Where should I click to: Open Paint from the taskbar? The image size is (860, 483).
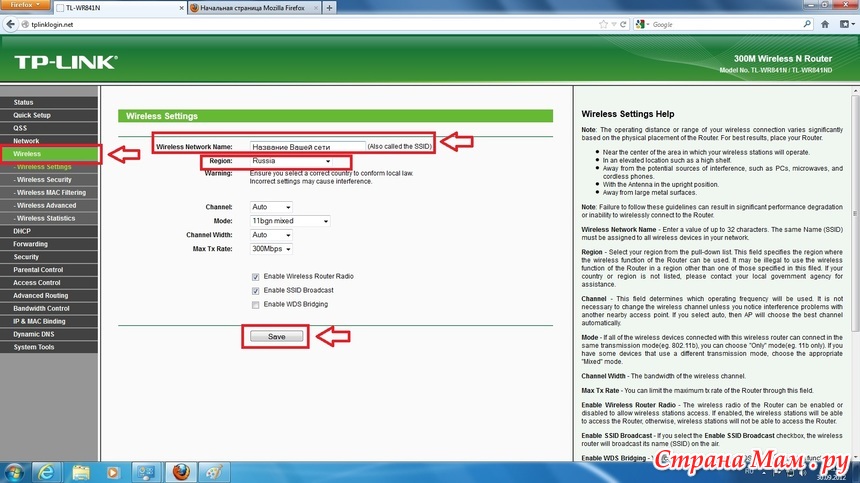(214, 473)
